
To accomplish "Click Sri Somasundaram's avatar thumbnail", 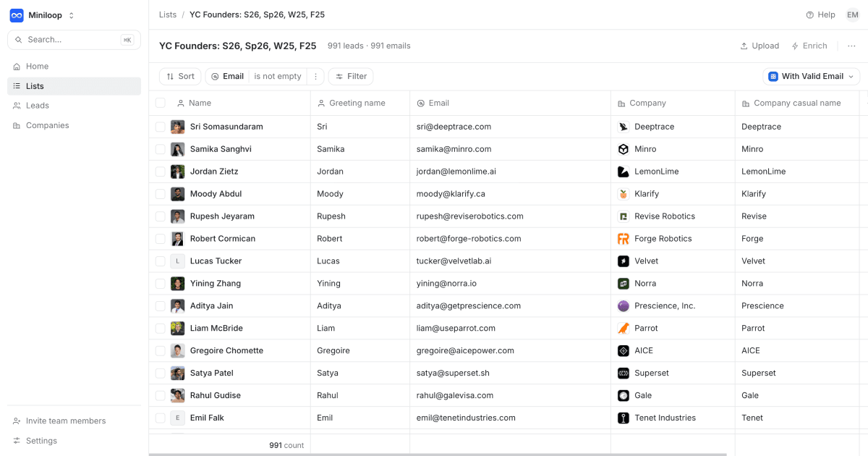I will (178, 127).
